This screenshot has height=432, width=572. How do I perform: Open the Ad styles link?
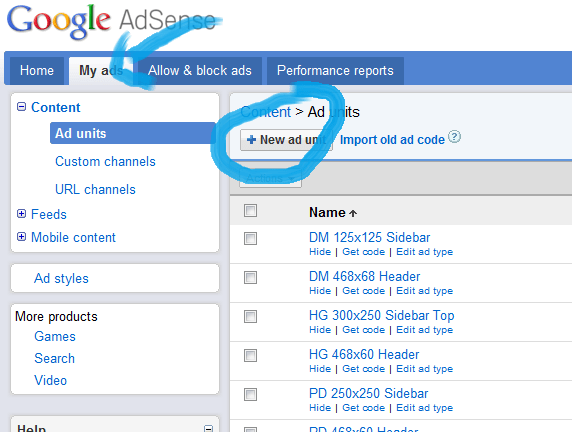pos(61,278)
